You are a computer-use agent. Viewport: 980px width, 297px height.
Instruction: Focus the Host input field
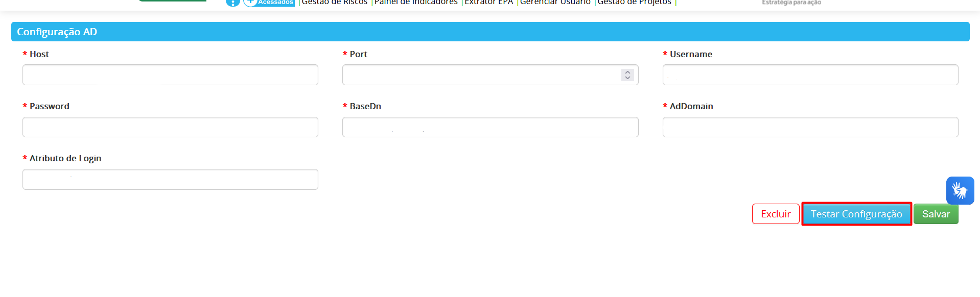coord(170,75)
